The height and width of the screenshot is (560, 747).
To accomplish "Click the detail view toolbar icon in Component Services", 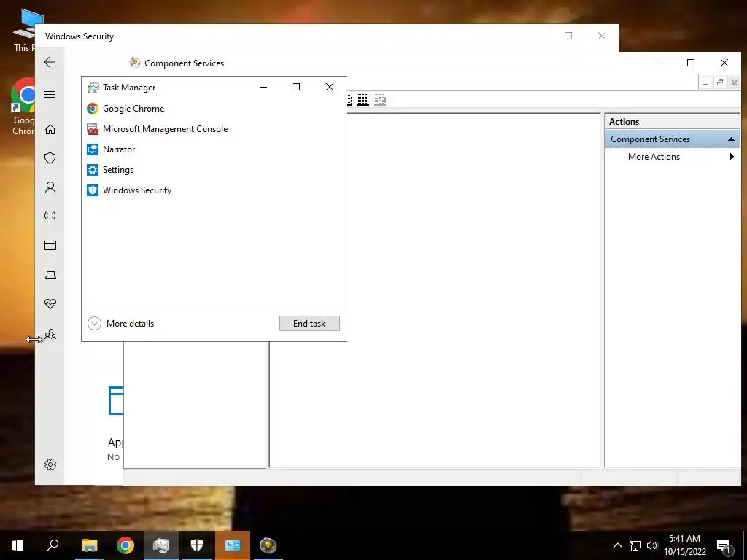I will coord(363,99).
